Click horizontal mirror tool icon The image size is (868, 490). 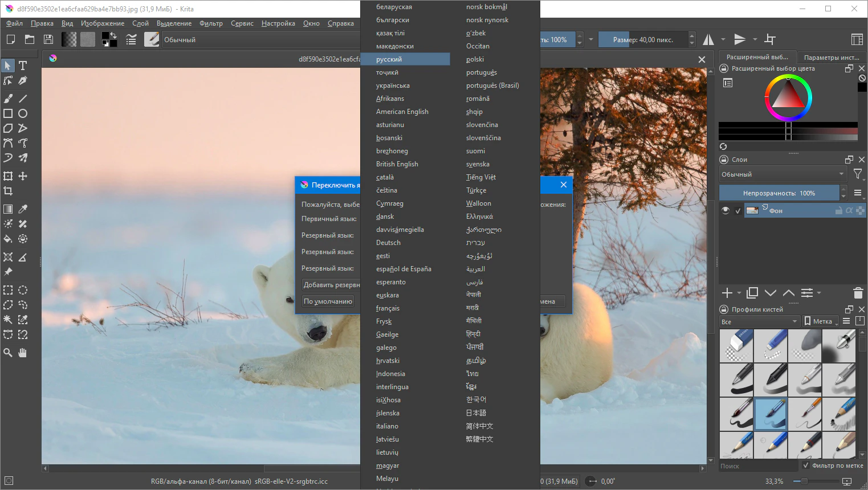pos(708,39)
